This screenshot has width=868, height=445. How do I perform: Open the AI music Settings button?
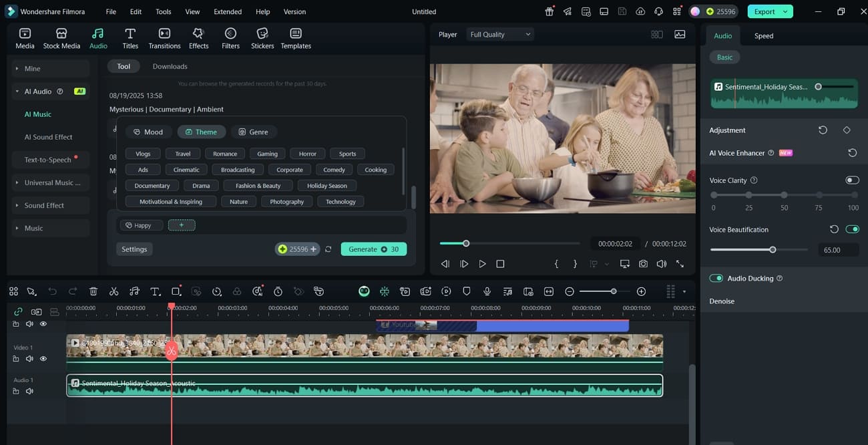tap(134, 249)
